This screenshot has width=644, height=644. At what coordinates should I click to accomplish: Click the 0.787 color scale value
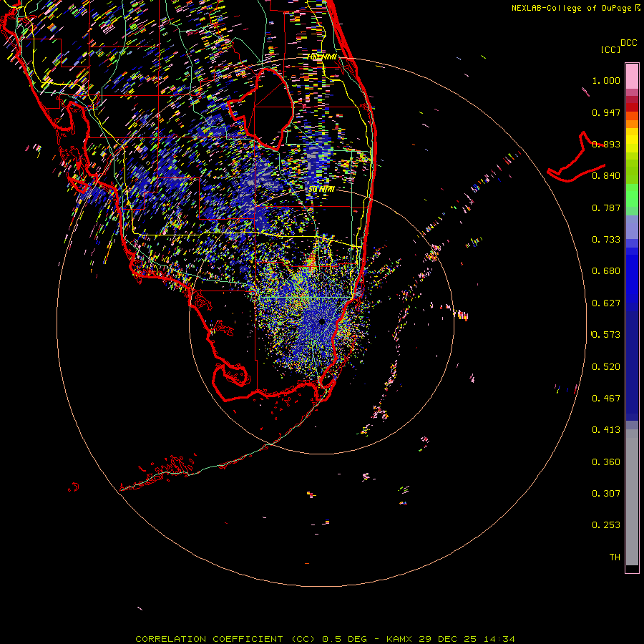click(x=606, y=208)
